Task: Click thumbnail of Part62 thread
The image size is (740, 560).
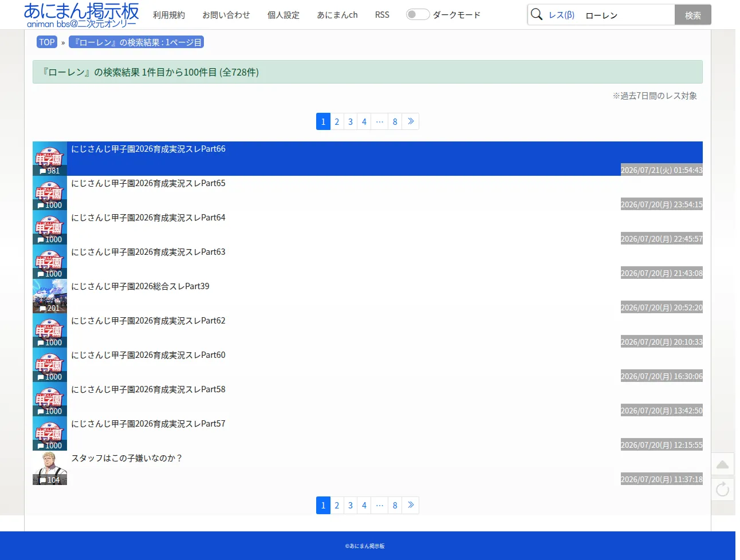Action: [x=50, y=330]
